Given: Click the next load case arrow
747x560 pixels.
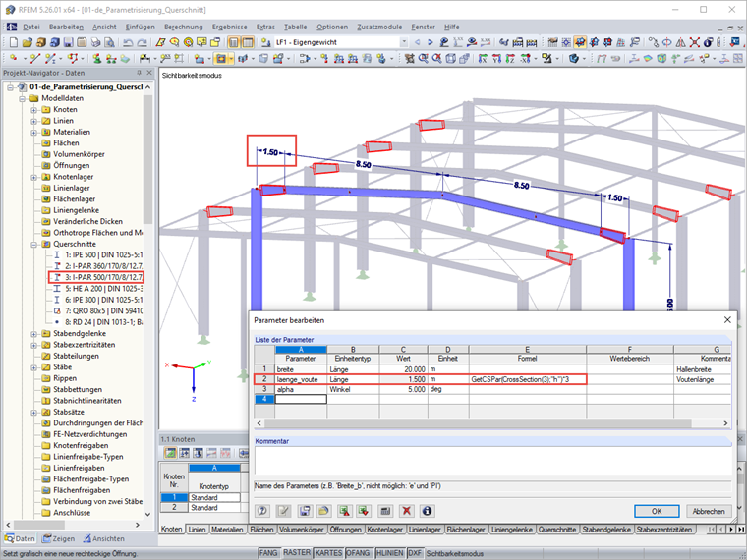Looking at the screenshot, I should 431,42.
